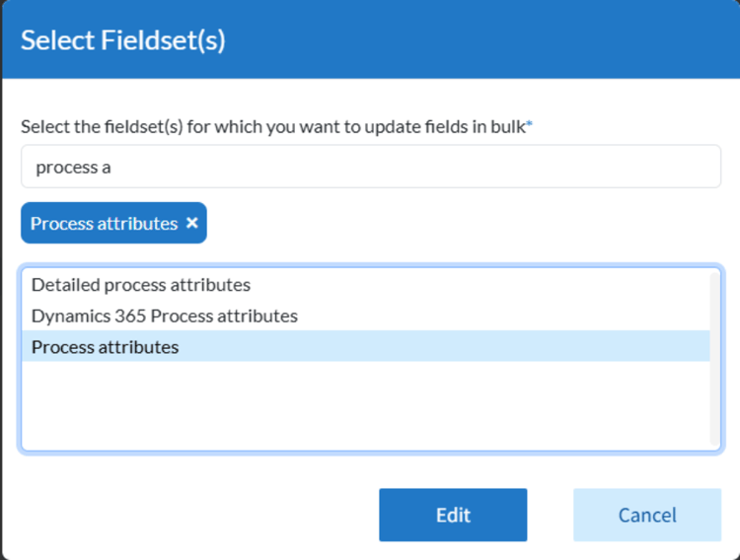Screen dimensions: 740x560
Task: Pick the first option in the fieldset list
Action: coord(141,285)
